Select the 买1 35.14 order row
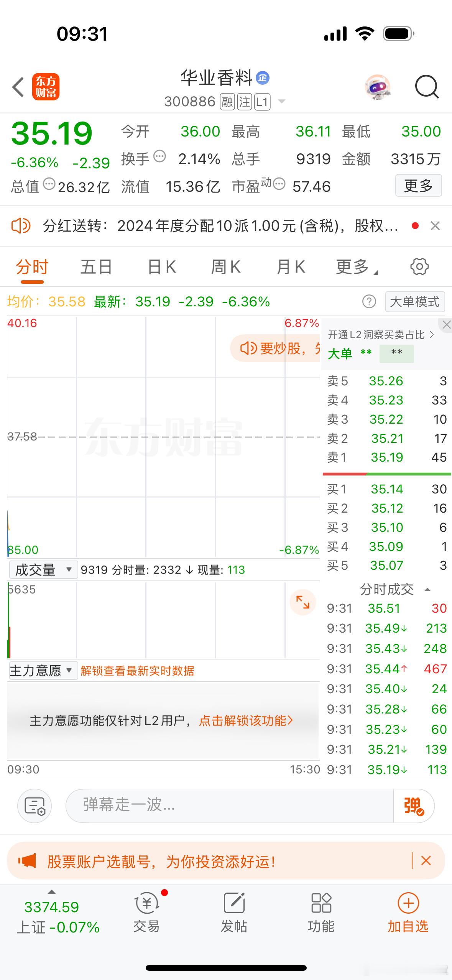452x980 pixels. click(386, 489)
